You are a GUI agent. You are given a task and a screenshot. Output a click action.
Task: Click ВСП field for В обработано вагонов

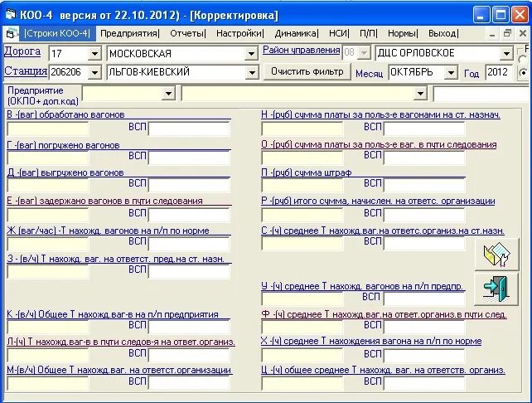coord(189,129)
